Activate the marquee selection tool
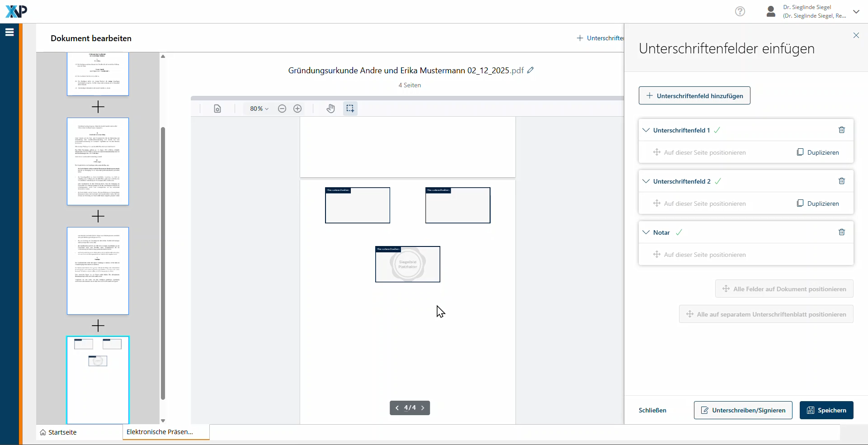The width and height of the screenshot is (868, 445). [350, 109]
